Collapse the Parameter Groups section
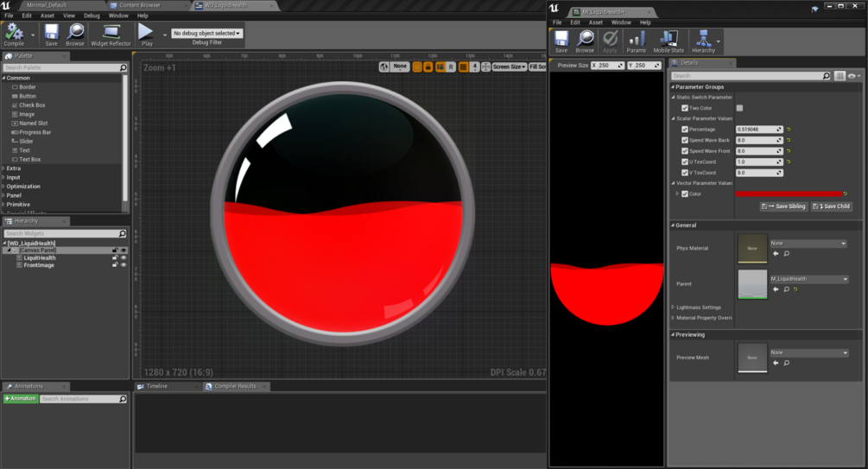The image size is (868, 469). pos(673,87)
